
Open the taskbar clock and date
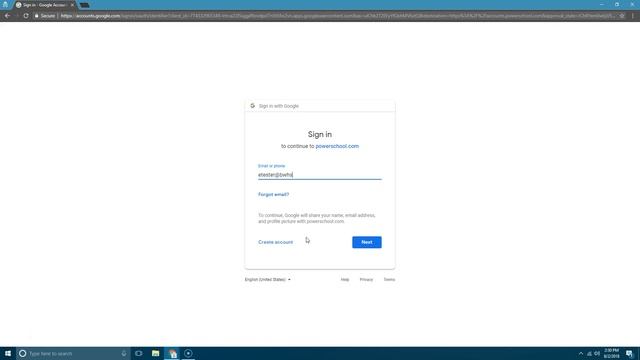pyautogui.click(x=611, y=353)
